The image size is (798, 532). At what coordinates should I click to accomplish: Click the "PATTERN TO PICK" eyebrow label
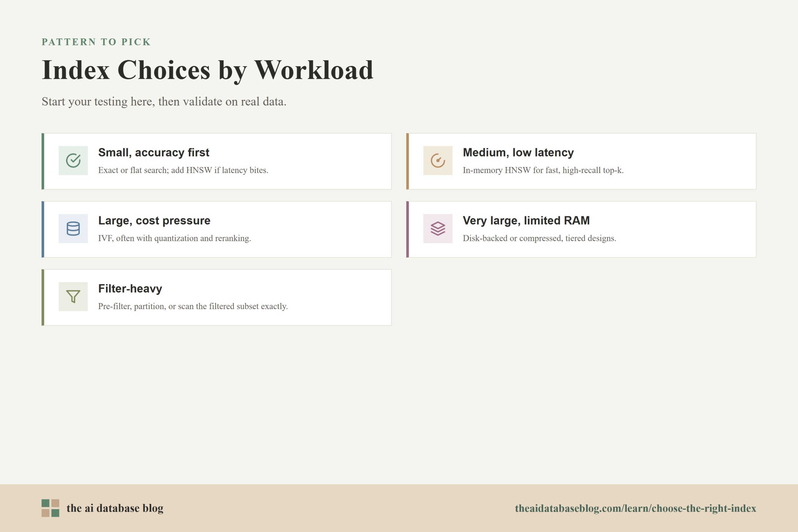pos(96,42)
